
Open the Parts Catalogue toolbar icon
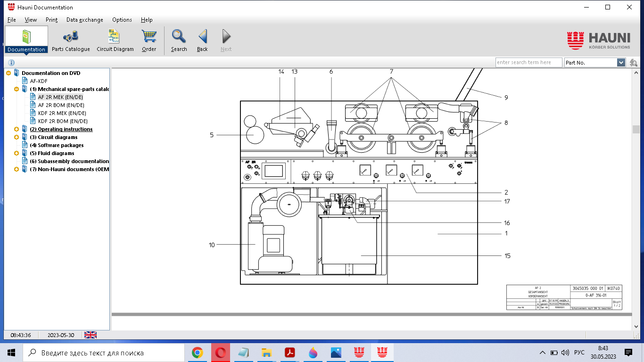(x=71, y=40)
